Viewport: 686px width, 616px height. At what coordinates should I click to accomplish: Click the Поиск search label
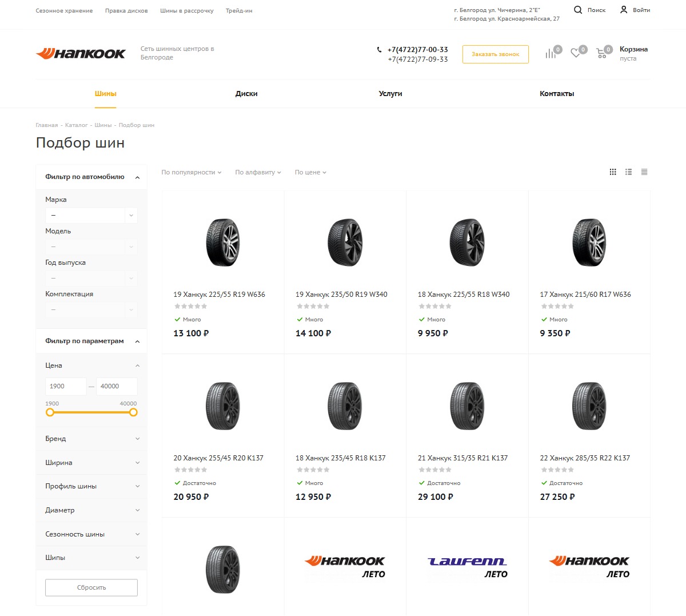pyautogui.click(x=596, y=10)
